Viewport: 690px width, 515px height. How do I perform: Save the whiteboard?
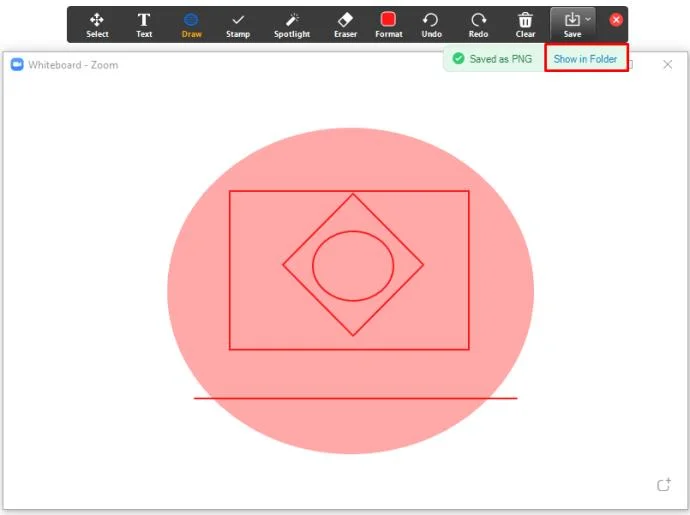coord(572,25)
